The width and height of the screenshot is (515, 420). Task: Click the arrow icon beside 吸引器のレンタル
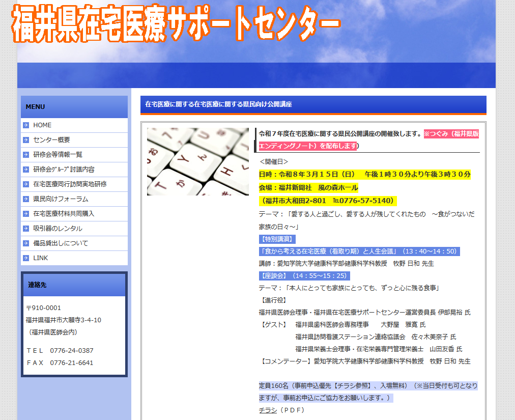pos(26,229)
